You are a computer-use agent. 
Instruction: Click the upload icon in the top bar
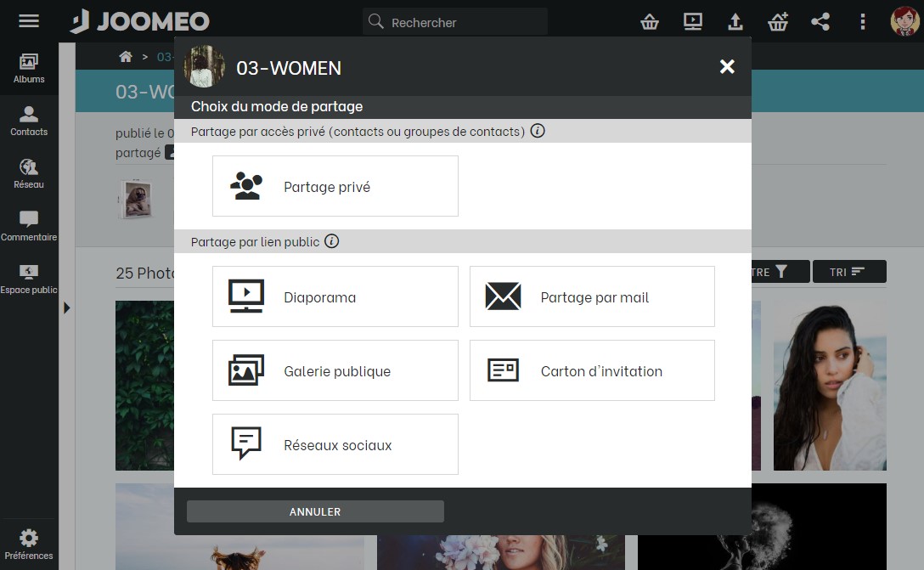[735, 21]
